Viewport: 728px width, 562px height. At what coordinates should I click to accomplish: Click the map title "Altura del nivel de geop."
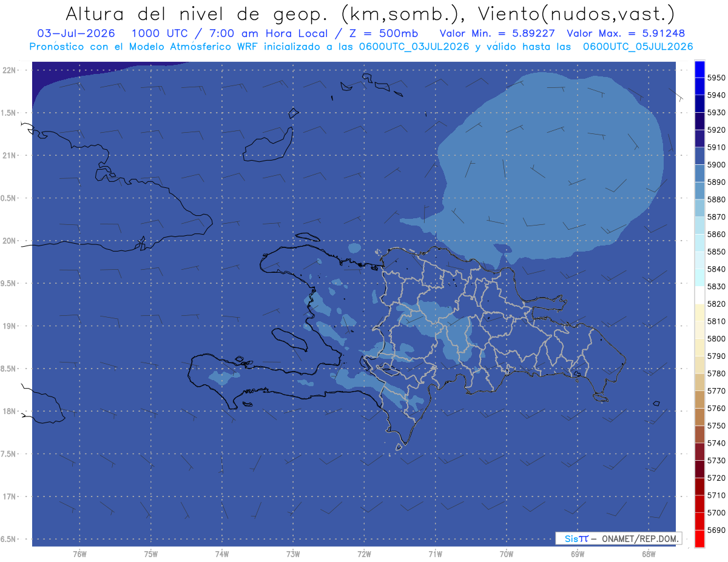coord(197,15)
